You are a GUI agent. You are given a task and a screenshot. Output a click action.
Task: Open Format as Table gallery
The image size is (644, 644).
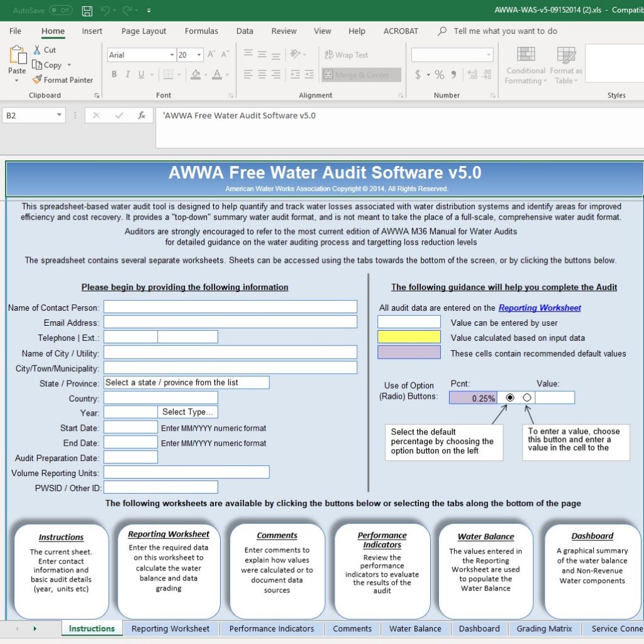pos(565,66)
